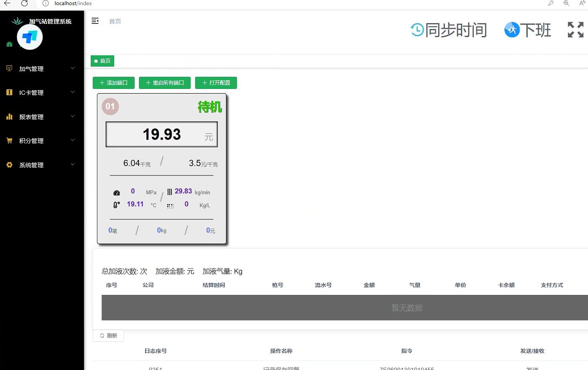The width and height of the screenshot is (588, 370).
Task: Click the 下班 label
Action: coord(536,30)
